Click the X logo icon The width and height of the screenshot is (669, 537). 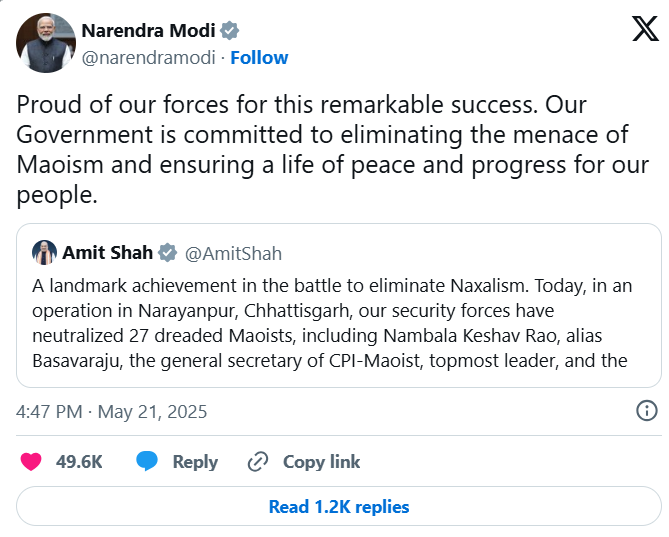click(645, 29)
